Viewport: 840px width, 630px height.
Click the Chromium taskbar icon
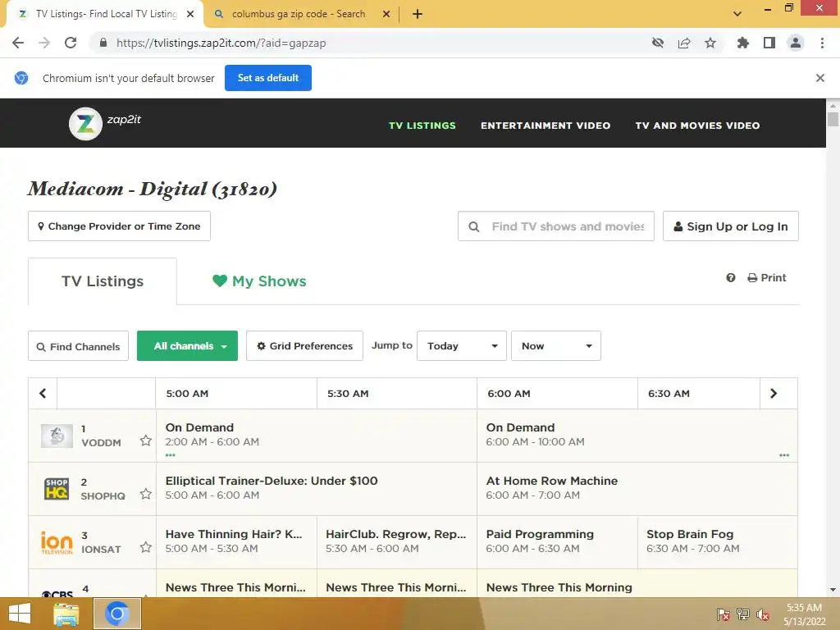(117, 614)
